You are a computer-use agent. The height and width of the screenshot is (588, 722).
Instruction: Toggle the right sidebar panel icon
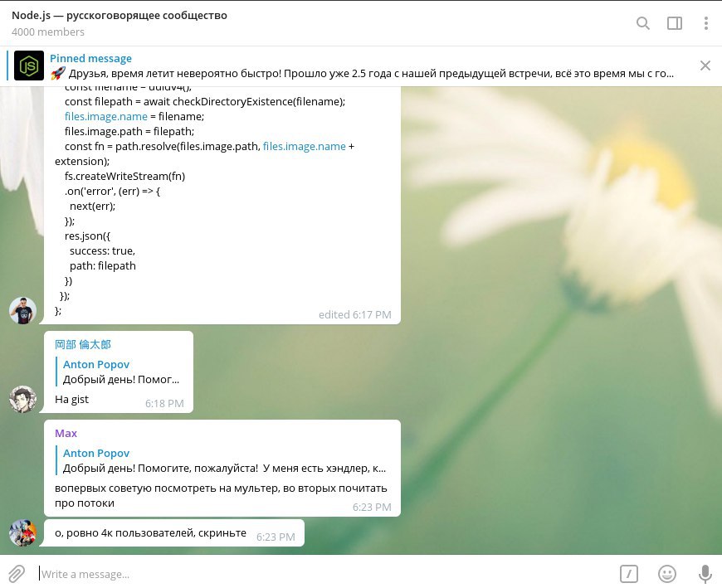point(675,23)
